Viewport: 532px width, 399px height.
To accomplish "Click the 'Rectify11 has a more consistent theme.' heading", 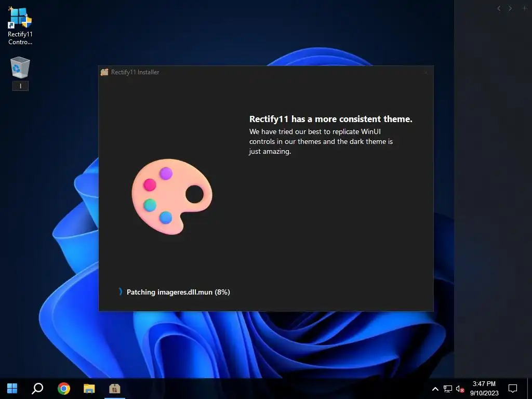I will point(331,119).
